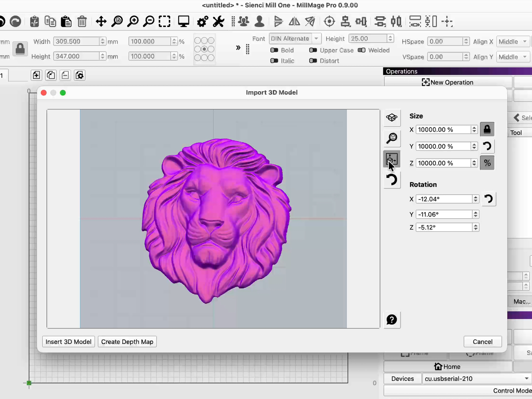Toggle the width/height lock padlock
Viewport: 532px width, 399px height.
[20, 49]
